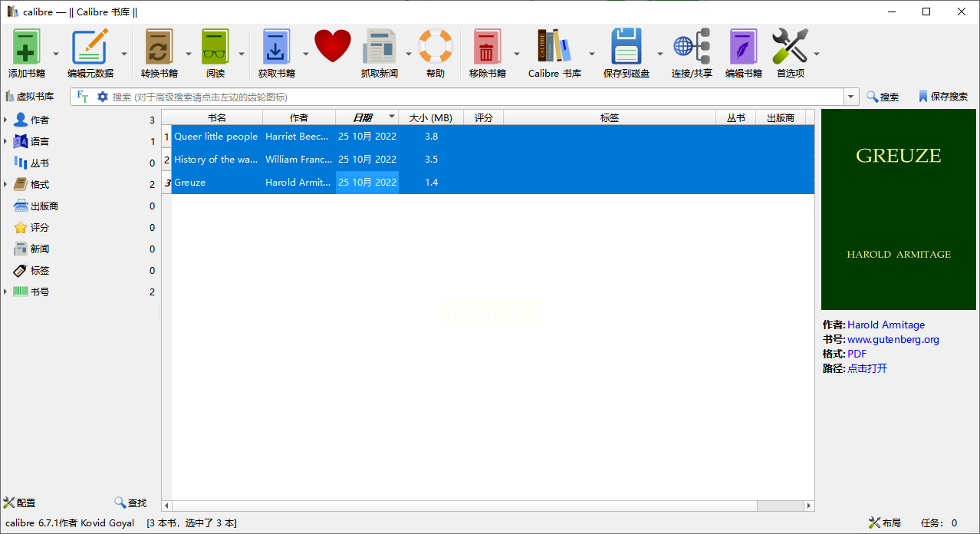Open dropdown arrow next to 添加书籍

(55, 54)
